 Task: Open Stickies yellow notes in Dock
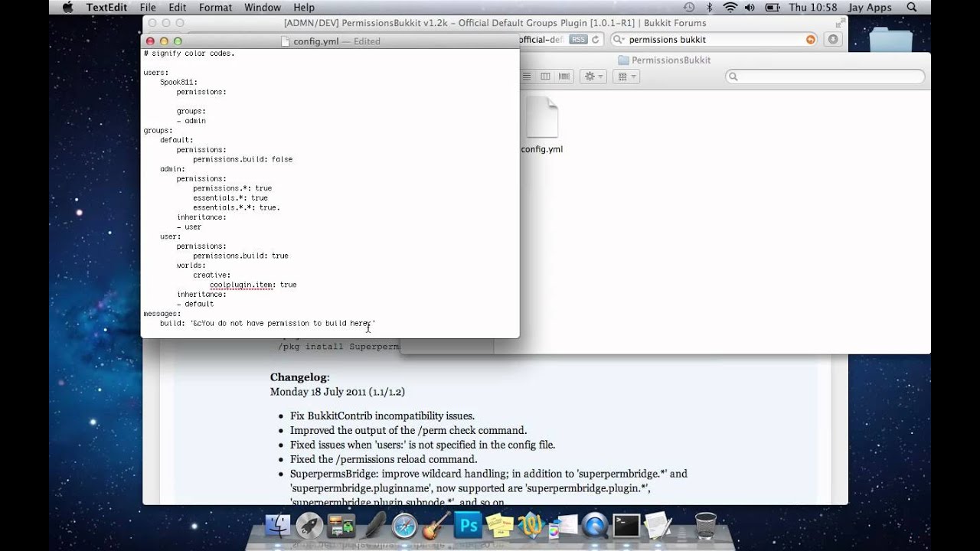point(499,526)
